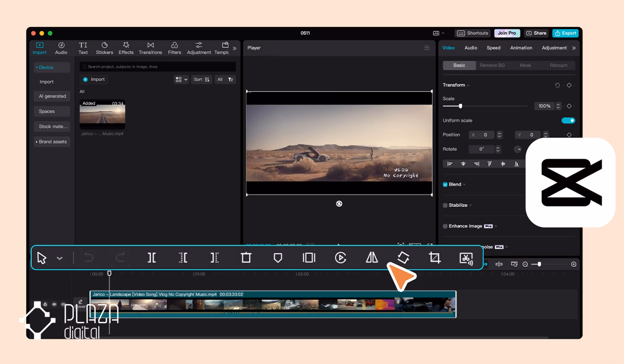Switch to the Speed tab in the inspector
The height and width of the screenshot is (364, 624).
pos(493,48)
